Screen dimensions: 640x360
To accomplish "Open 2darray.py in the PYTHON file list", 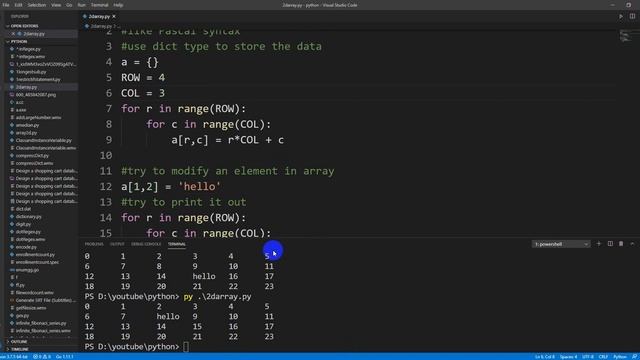I will click(x=27, y=87).
